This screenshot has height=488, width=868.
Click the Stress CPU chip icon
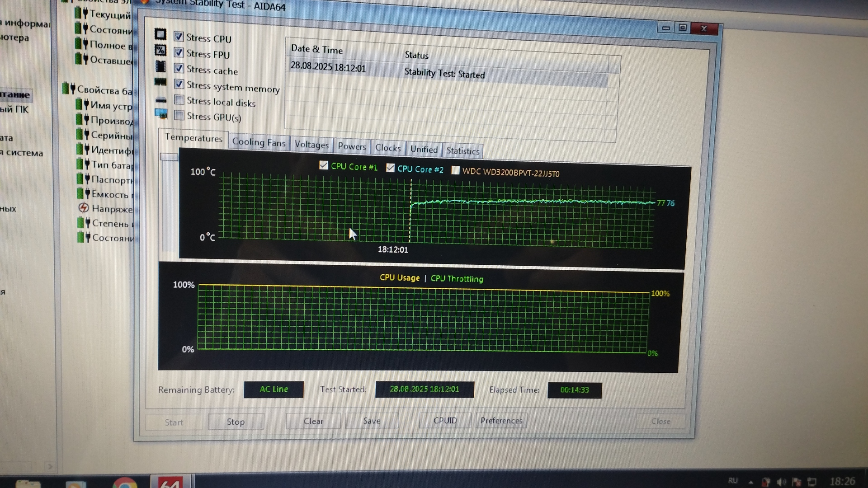click(160, 35)
